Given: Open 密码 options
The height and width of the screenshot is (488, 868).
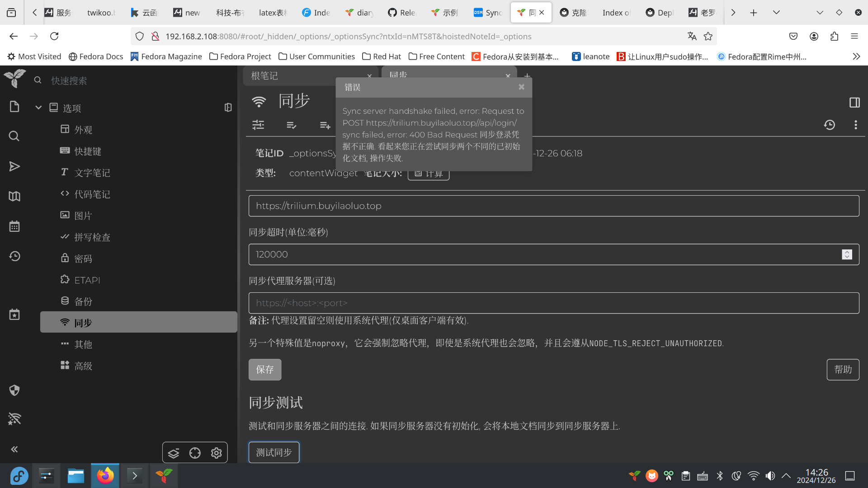Looking at the screenshot, I should 83,258.
